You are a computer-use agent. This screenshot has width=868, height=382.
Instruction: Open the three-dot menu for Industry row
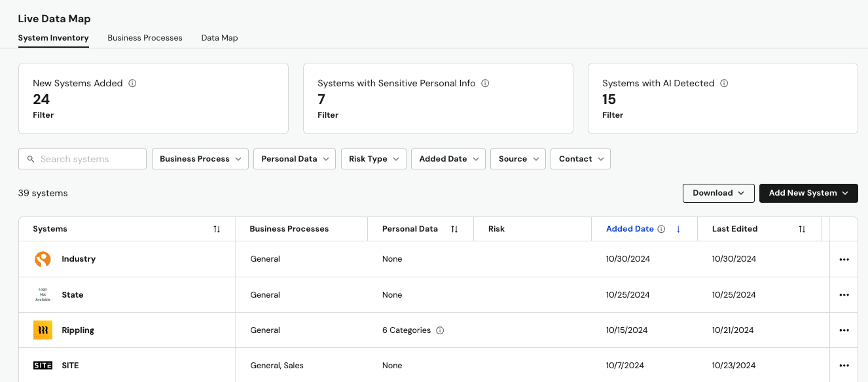click(x=844, y=260)
